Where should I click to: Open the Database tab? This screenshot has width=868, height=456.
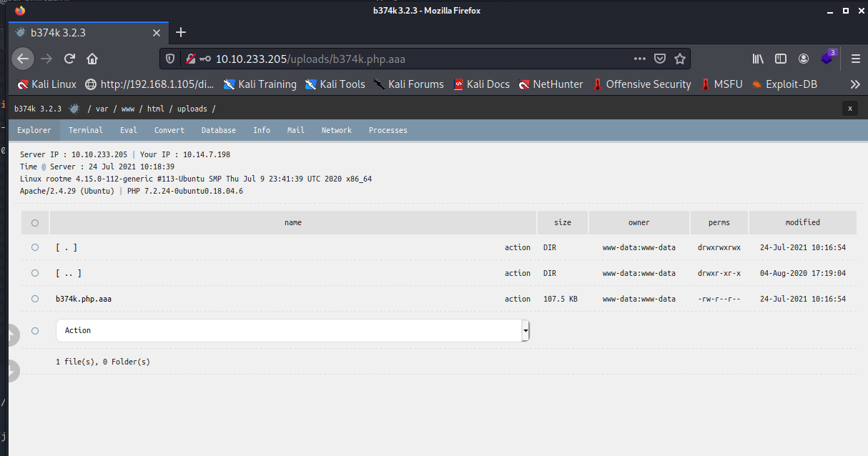coord(218,130)
